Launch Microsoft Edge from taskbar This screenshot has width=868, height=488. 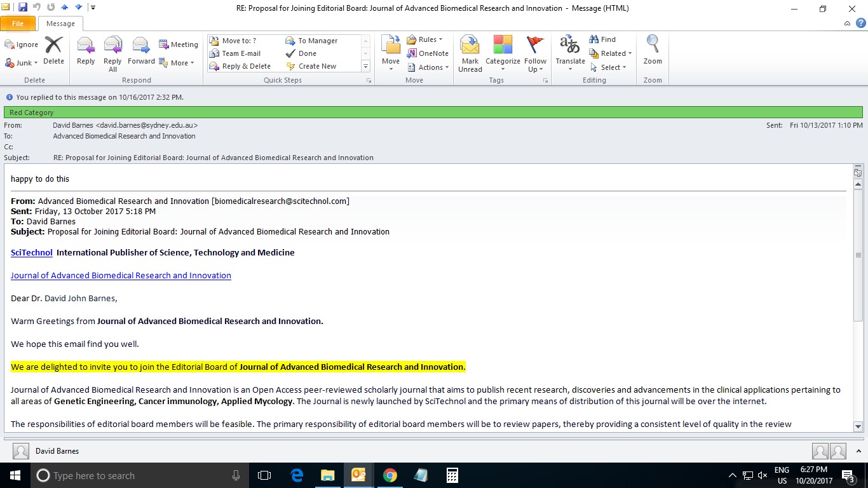click(296, 475)
